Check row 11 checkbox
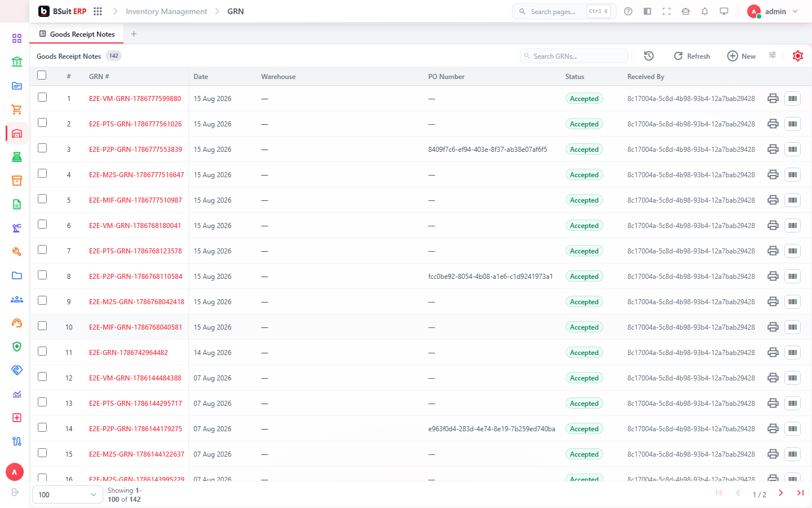The image size is (812, 508). coord(42,351)
